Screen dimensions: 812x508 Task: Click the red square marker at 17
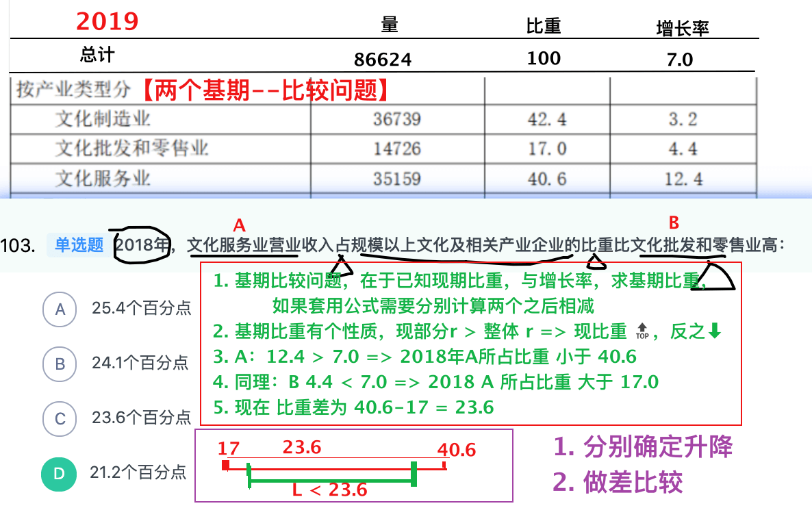point(225,466)
